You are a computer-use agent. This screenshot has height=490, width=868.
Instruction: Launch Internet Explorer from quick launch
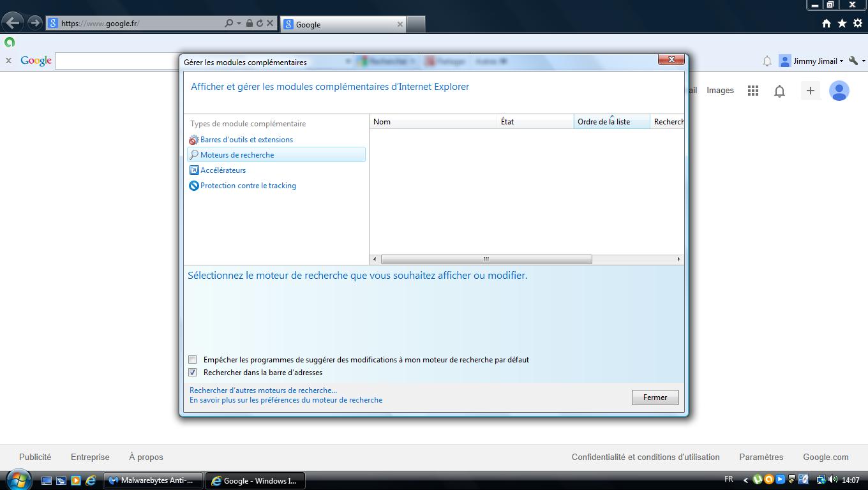[x=91, y=480]
